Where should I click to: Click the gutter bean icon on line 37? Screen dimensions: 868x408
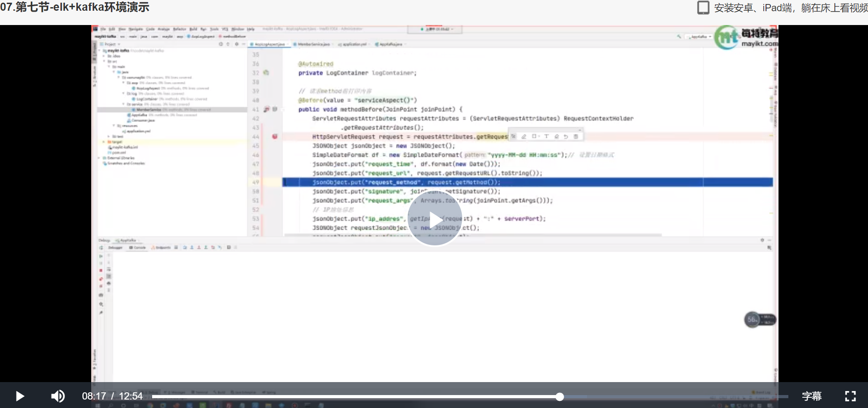(x=266, y=73)
